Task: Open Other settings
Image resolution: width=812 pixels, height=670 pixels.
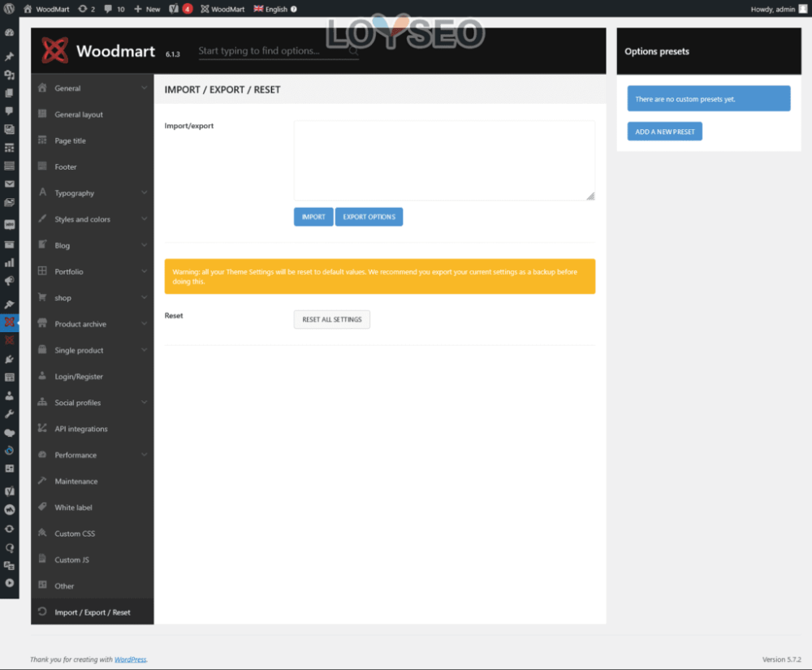Action: (93, 586)
